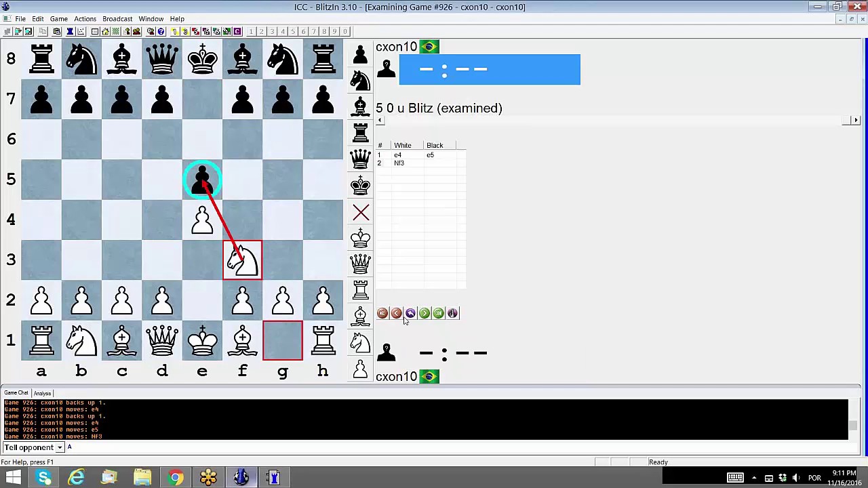Jump to the start of the game
868x488 pixels.
pos(382,313)
